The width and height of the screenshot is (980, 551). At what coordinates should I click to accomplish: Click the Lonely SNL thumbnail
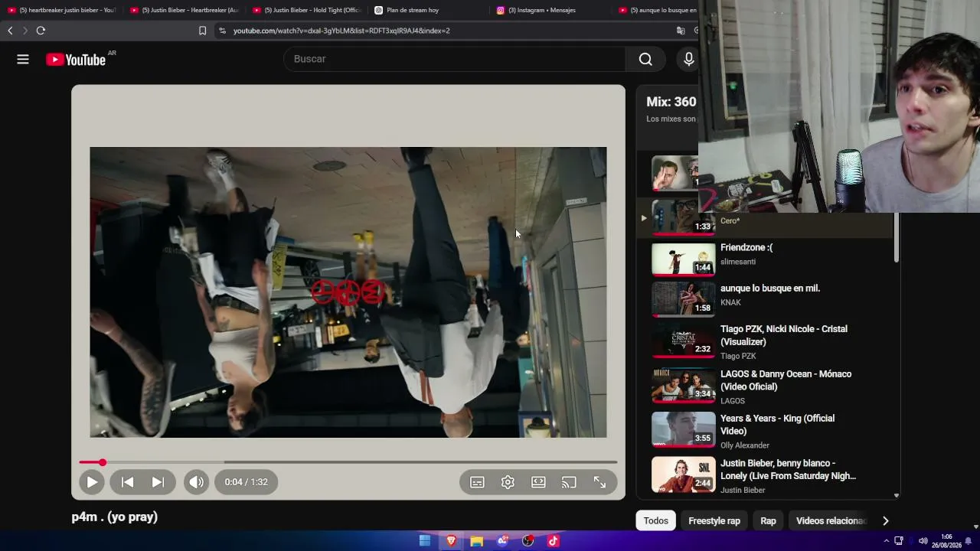click(683, 476)
